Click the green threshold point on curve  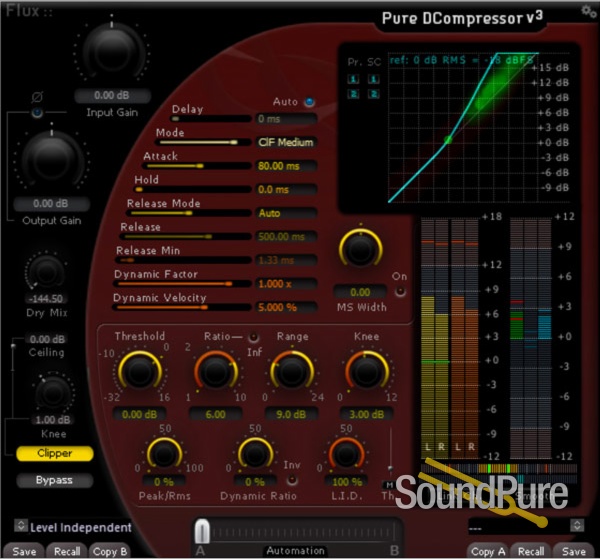point(448,140)
